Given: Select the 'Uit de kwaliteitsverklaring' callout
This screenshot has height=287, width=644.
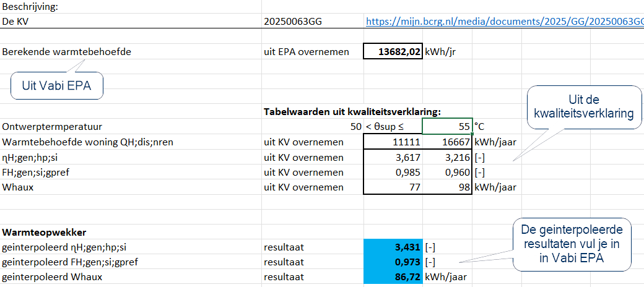Looking at the screenshot, I should coord(583,106).
